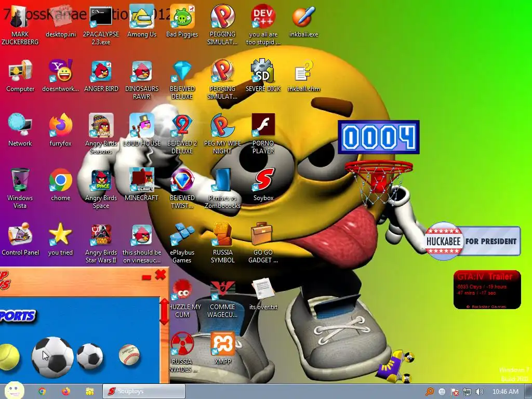Image resolution: width=532 pixels, height=399 pixels.
Task: Pick the small soccer ball toy
Action: coord(90,356)
